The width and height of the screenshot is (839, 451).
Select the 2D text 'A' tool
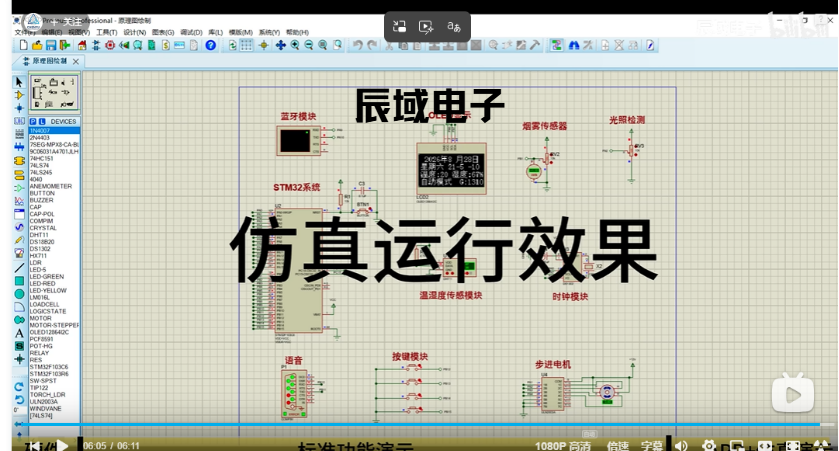[x=19, y=333]
